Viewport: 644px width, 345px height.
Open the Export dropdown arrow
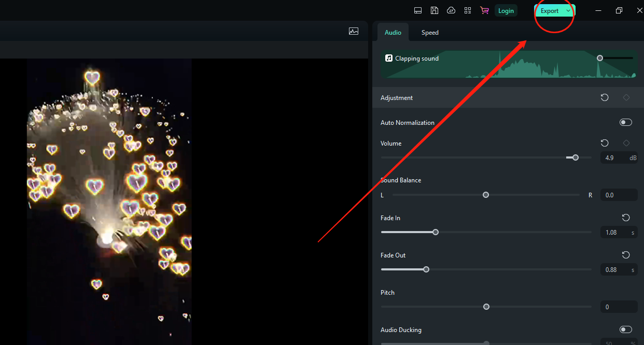568,11
